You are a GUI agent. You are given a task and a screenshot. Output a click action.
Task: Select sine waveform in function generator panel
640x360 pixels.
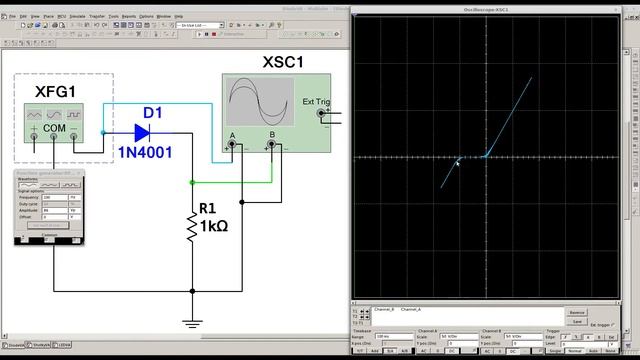[x=28, y=185]
